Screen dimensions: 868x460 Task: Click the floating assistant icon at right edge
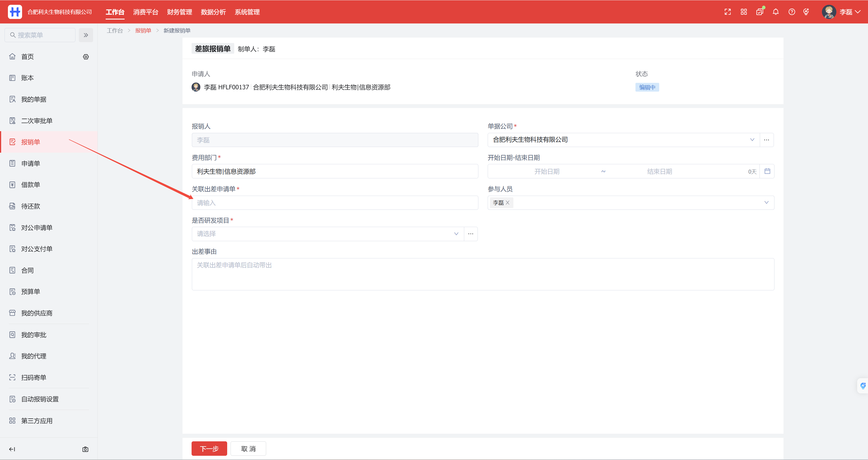click(863, 386)
